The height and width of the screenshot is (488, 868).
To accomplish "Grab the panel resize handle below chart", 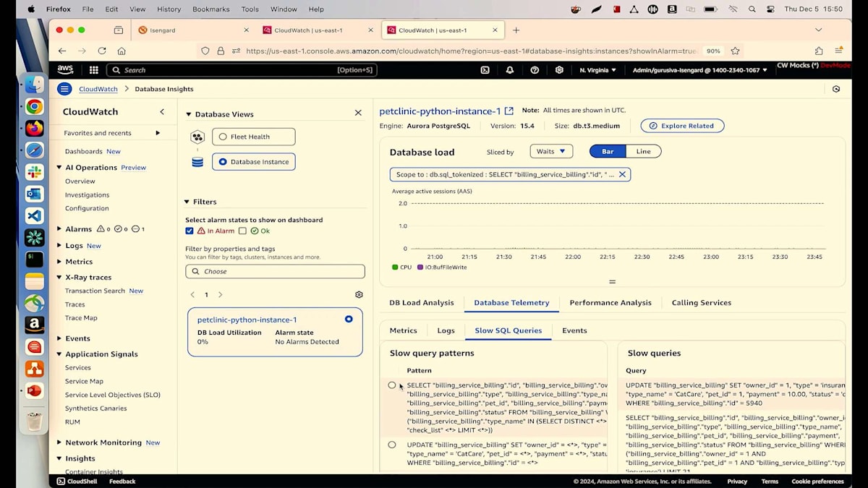I will pos(612,282).
